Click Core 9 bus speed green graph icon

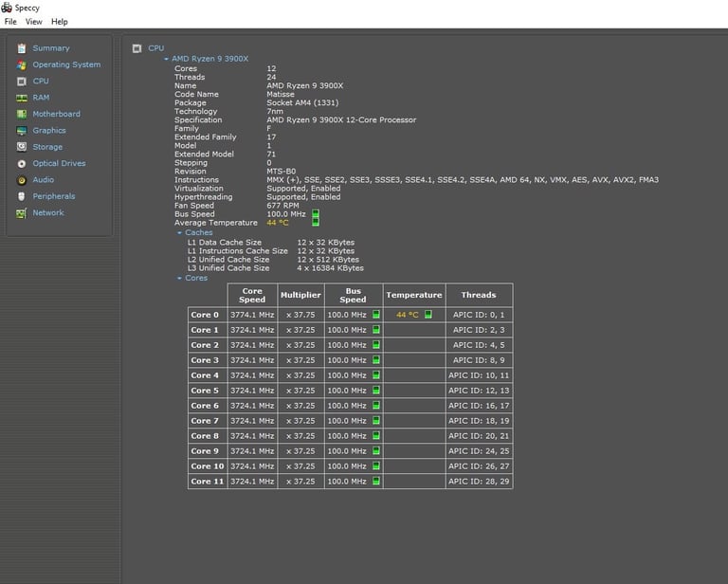tap(376, 450)
